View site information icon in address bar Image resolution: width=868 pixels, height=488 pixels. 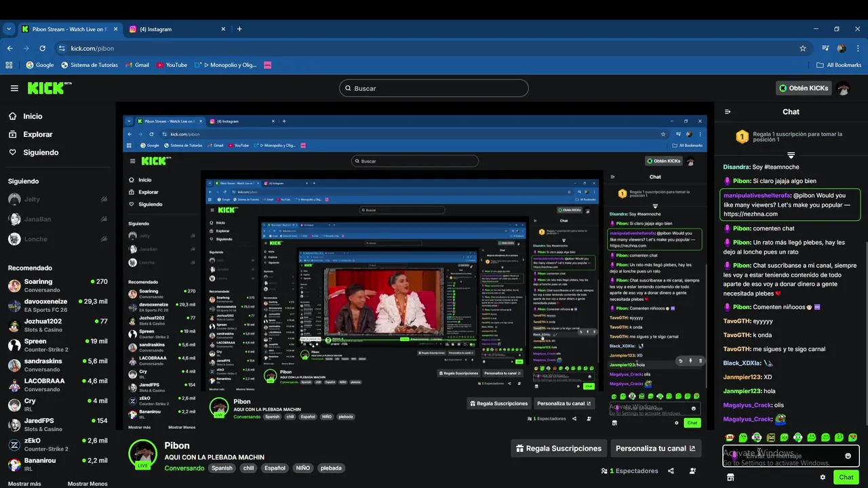(x=62, y=48)
